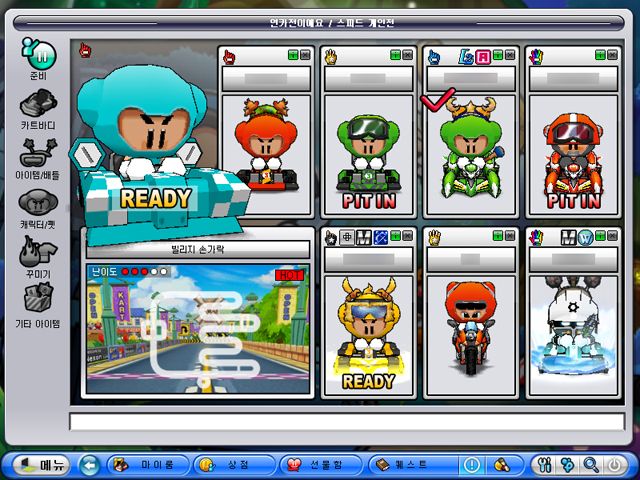The image size is (640, 480).
Task: Click the magnifying glass search icon
Action: 591,465
